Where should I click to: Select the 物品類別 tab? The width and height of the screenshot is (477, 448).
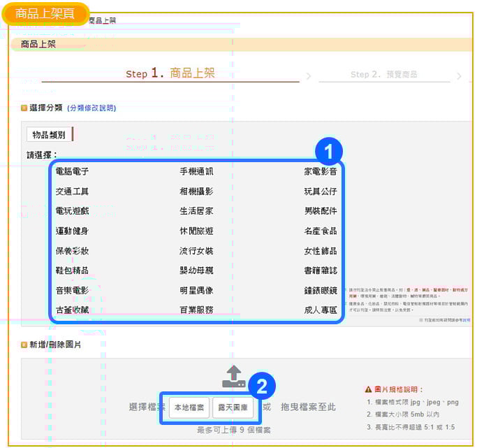pos(49,134)
